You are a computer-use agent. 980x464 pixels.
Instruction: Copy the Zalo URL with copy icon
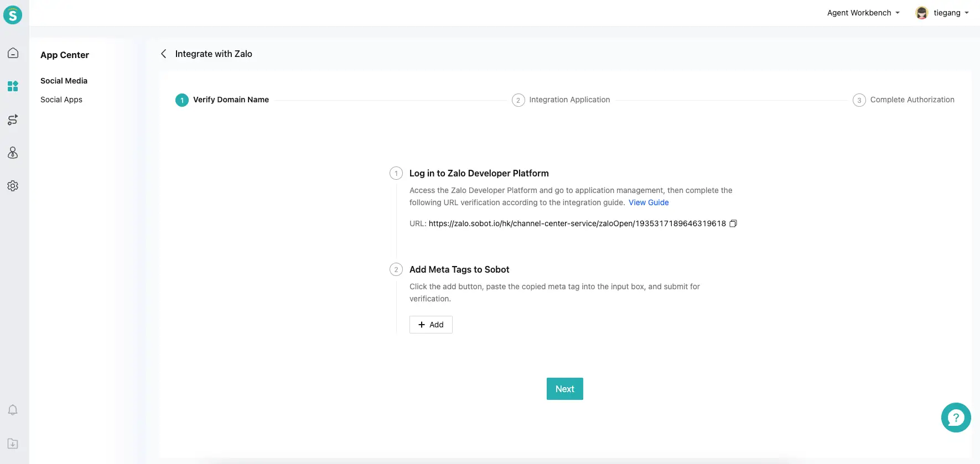[x=733, y=223]
